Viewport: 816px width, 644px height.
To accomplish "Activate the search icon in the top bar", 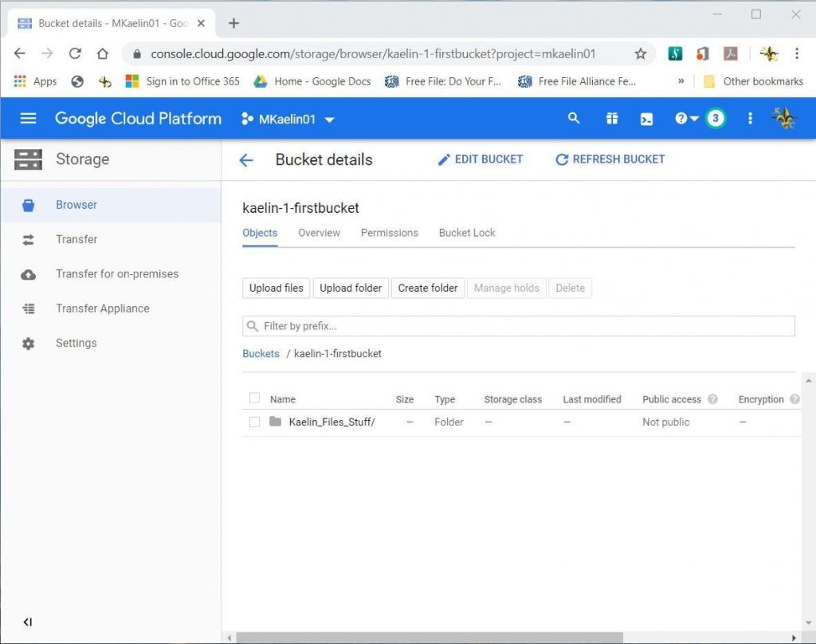I will [x=574, y=118].
